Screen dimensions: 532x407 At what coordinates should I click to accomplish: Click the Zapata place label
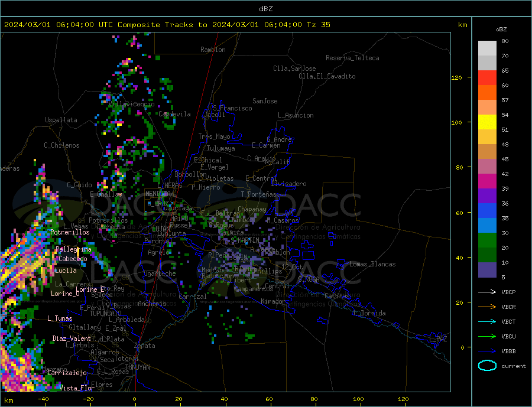click(145, 346)
